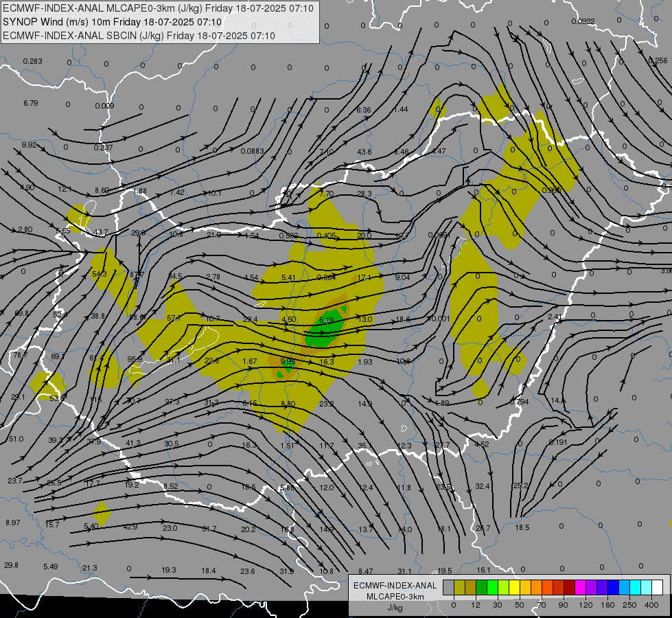Click the pure yellow legend swatch
Image resolution: width=672 pixels, height=618 pixels.
515,587
